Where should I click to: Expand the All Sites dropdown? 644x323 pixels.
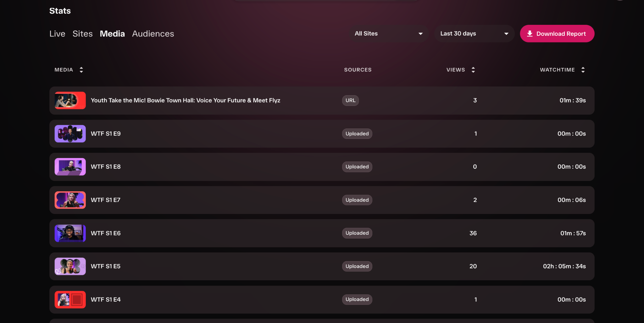pos(389,34)
